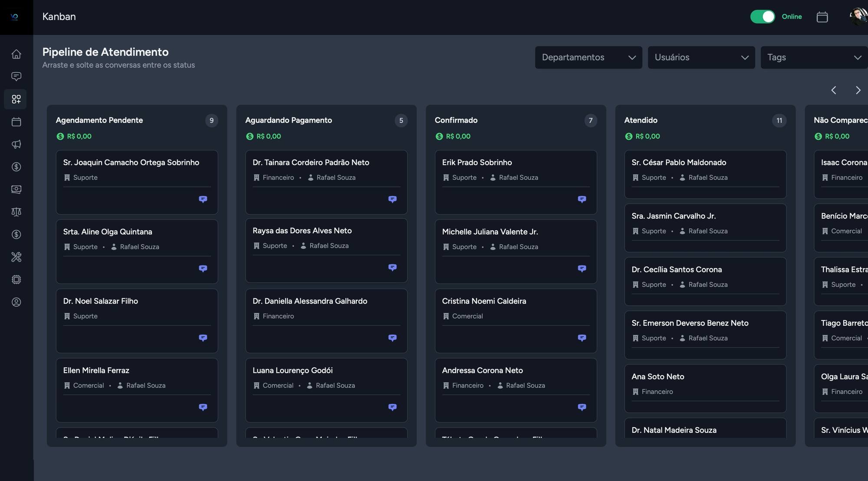The width and height of the screenshot is (868, 481).
Task: Open the chip integrations sidebar icon
Action: [16, 280]
